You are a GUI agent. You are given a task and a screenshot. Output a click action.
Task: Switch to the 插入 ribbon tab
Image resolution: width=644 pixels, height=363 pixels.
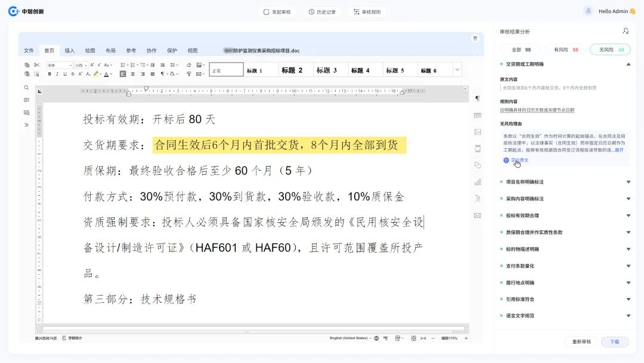point(69,50)
